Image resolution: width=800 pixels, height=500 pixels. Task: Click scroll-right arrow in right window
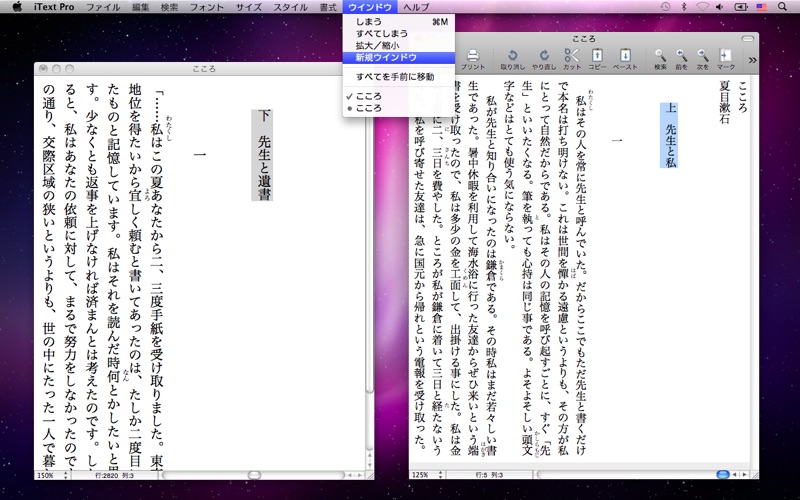pyautogui.click(x=744, y=474)
